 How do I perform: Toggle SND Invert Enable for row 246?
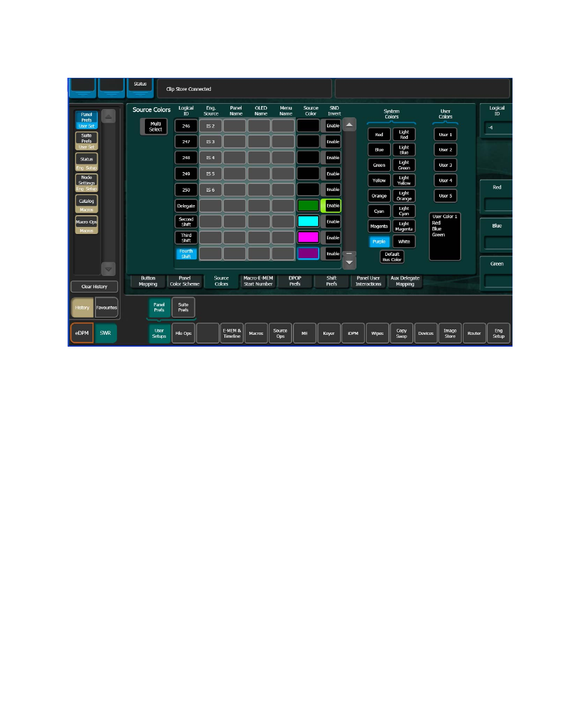coord(332,126)
